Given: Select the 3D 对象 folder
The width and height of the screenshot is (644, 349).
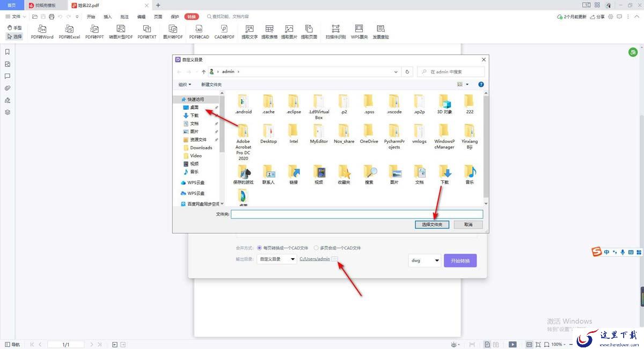Looking at the screenshot, I should pyautogui.click(x=444, y=104).
